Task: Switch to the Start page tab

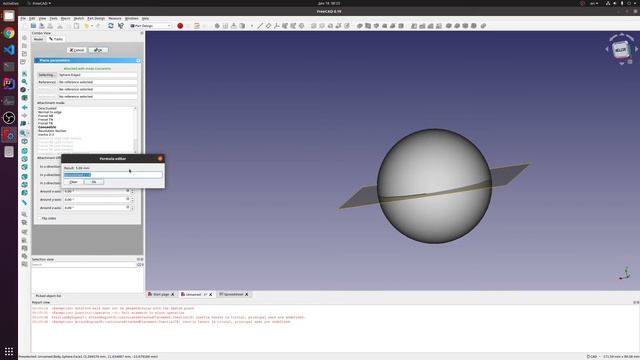Action: 161,294
